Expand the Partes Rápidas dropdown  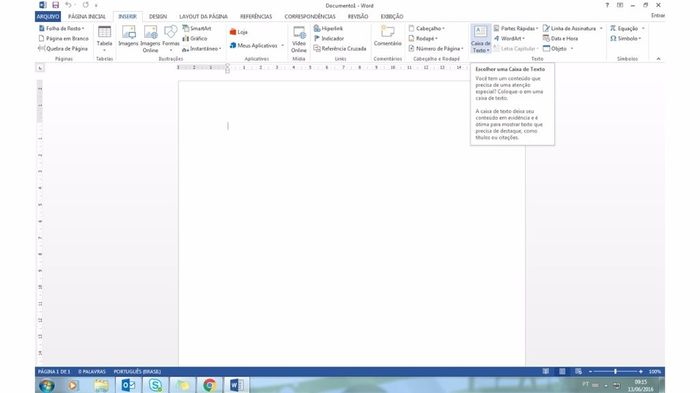click(x=516, y=28)
